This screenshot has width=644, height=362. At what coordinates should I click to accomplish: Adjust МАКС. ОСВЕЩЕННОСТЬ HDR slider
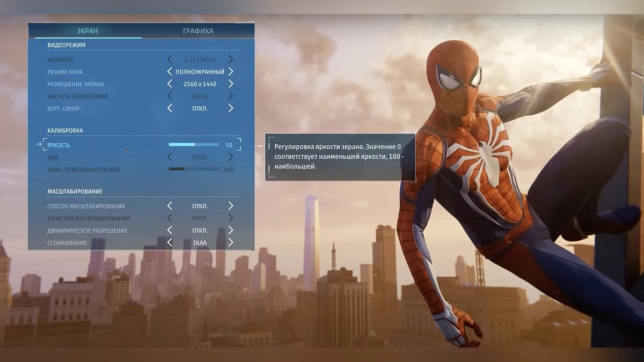[x=194, y=169]
